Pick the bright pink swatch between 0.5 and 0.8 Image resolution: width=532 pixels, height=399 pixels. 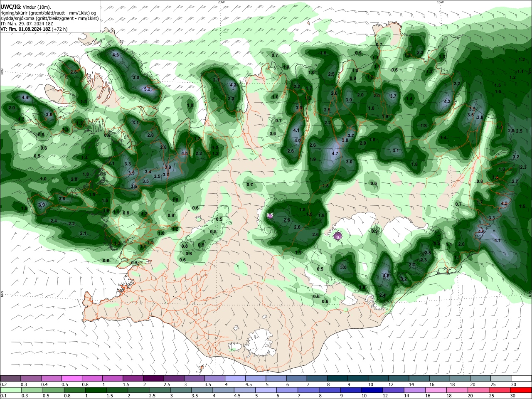point(71,378)
